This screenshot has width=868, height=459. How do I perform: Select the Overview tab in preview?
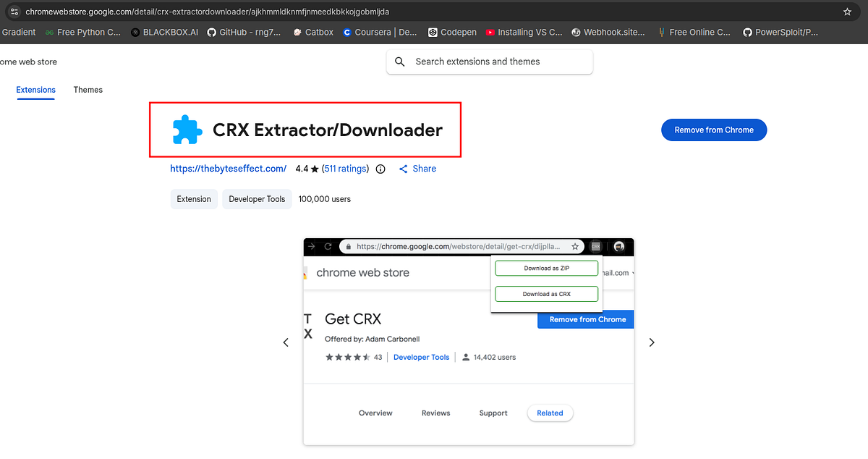pos(375,413)
